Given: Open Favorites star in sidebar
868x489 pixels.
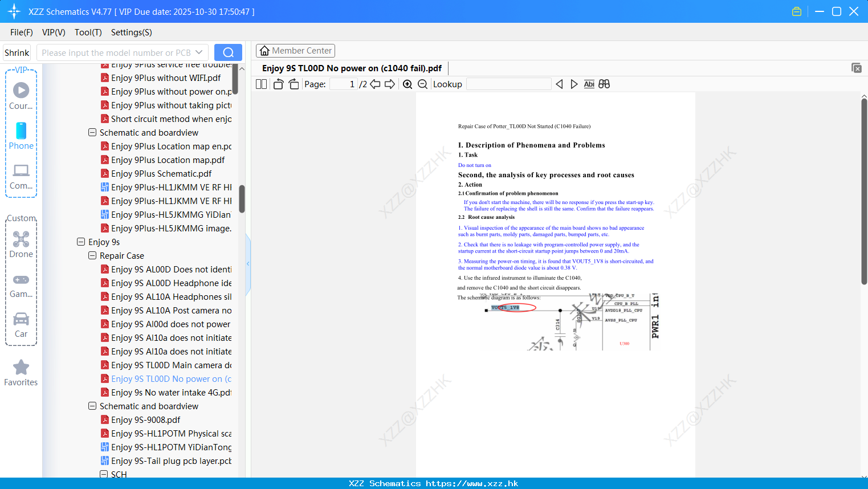Looking at the screenshot, I should (21, 373).
